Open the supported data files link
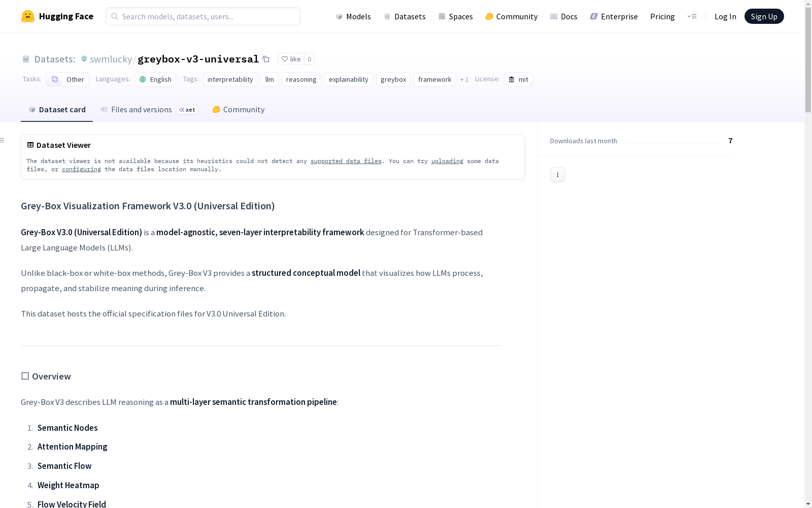 point(346,161)
